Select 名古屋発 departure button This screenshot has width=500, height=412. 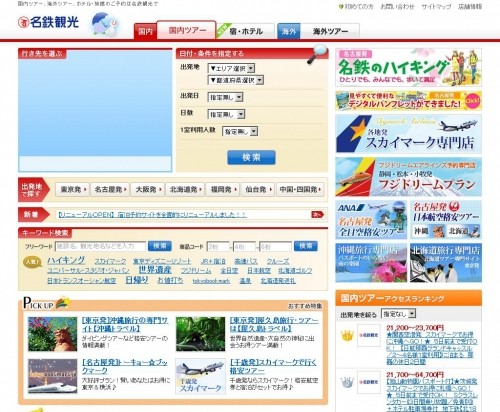[x=110, y=189]
